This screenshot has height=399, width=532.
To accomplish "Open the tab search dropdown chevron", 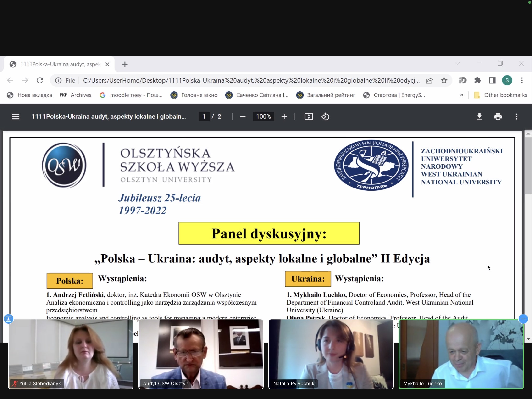I will (458, 63).
